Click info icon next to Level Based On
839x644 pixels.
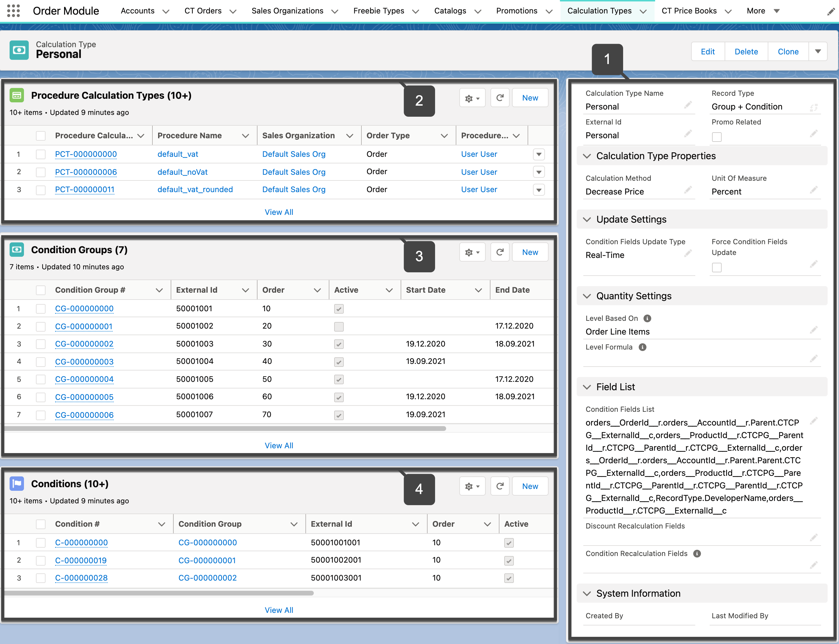647,318
